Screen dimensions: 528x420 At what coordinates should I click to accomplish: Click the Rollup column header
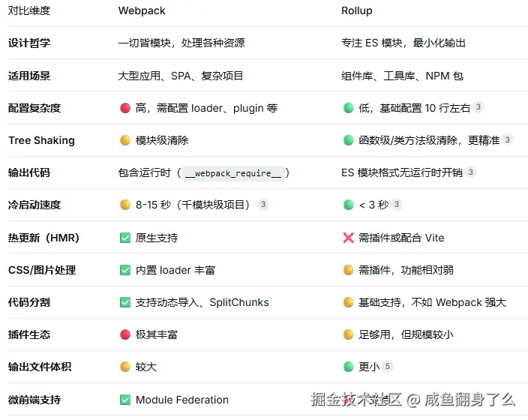[356, 10]
